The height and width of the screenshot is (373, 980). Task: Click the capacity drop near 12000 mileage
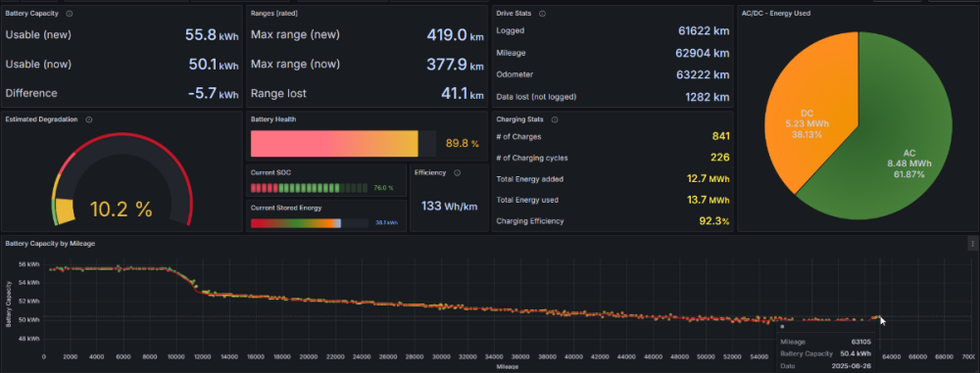pyautogui.click(x=192, y=282)
